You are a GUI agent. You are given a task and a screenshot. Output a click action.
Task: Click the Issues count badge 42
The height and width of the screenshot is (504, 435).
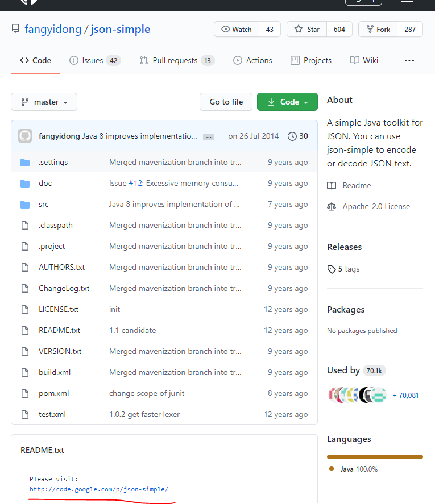(x=113, y=60)
